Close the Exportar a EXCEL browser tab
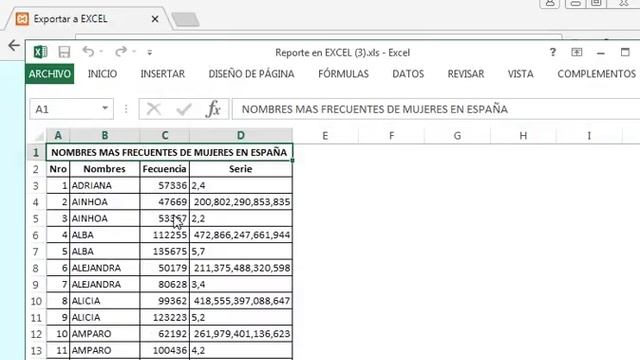This screenshot has height=360, width=640. point(155,19)
